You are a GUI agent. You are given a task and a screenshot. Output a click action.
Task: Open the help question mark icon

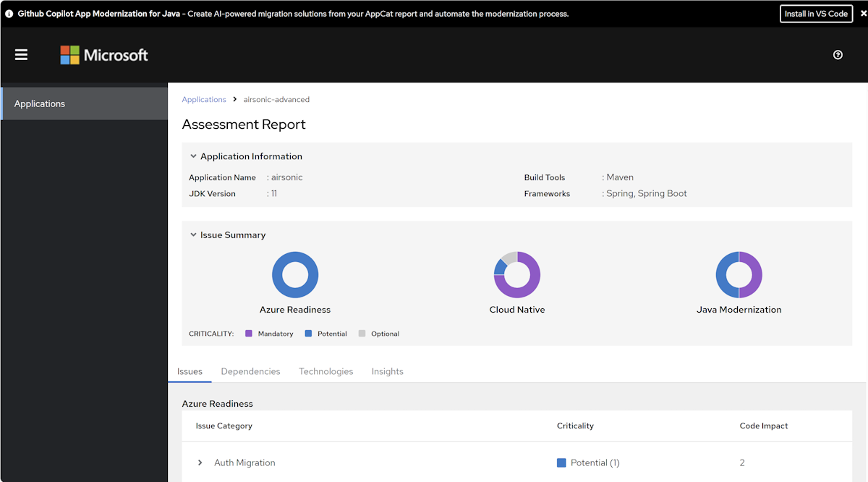(x=838, y=55)
